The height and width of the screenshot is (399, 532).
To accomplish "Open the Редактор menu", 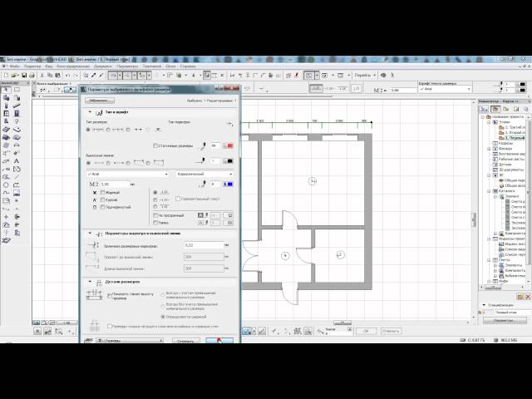I will (x=32, y=66).
